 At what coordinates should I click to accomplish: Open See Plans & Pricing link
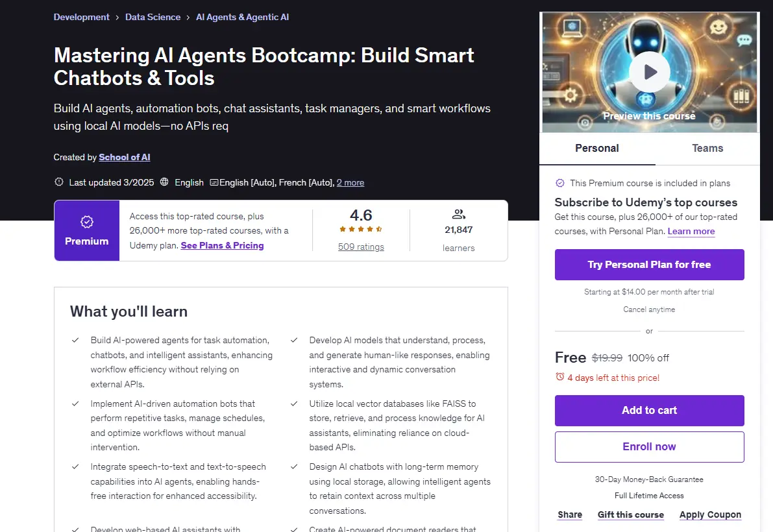tap(223, 245)
